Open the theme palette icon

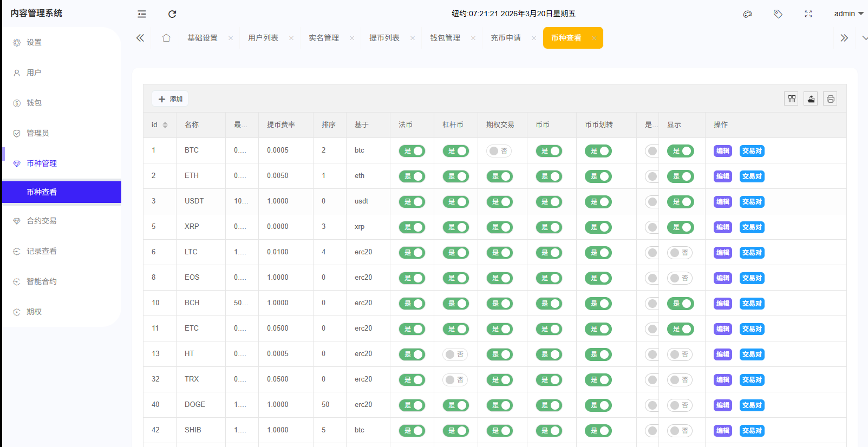[748, 14]
